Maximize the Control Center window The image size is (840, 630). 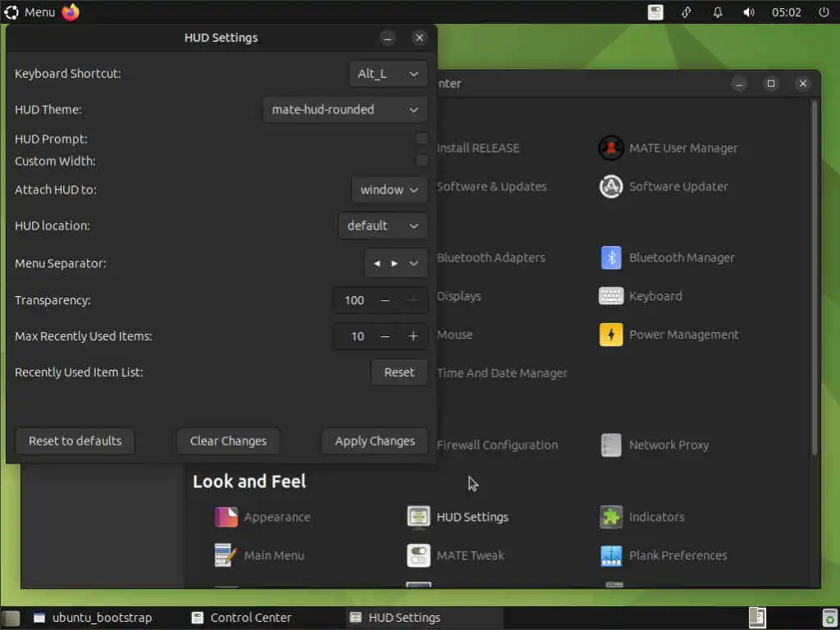[771, 84]
